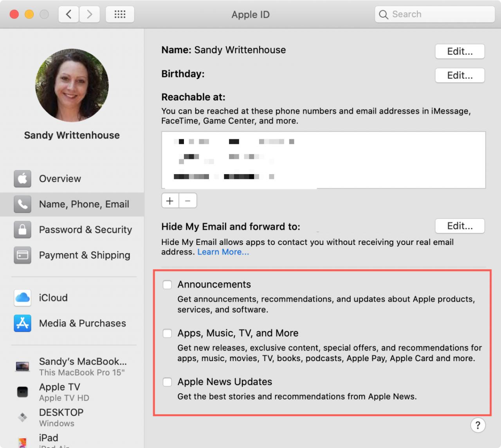
Task: Open the Password & Security lock icon
Action: click(x=22, y=230)
